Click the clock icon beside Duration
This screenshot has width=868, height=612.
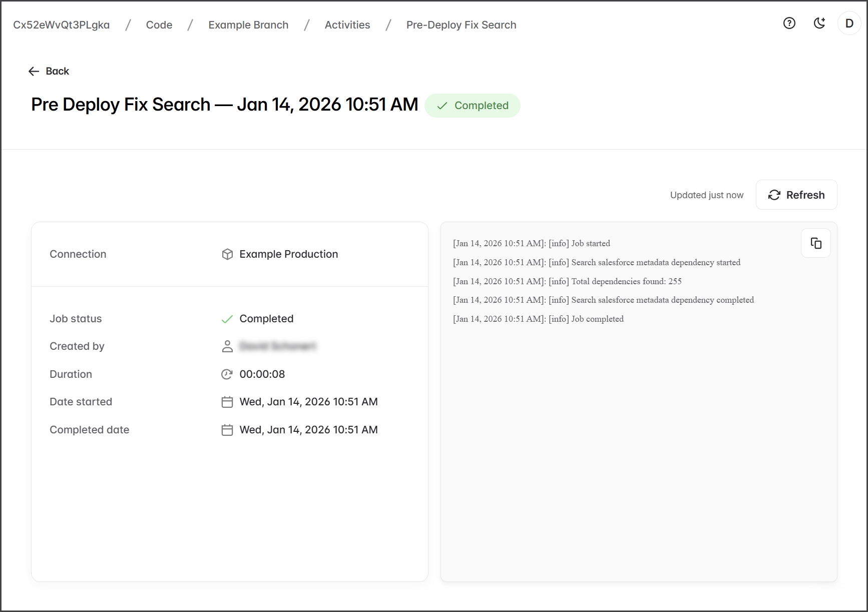click(x=227, y=374)
